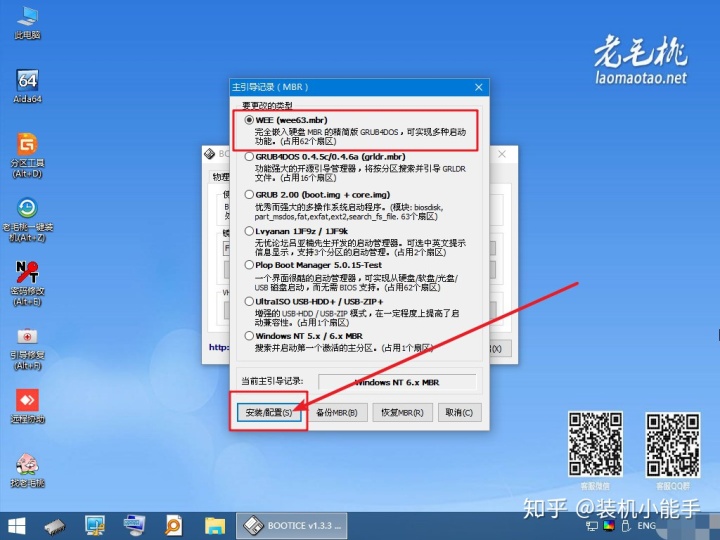Viewport: 720px width, 540px height.
Task: Switch to BOOTICE v1.3.3 taskbar item
Action: click(x=292, y=526)
